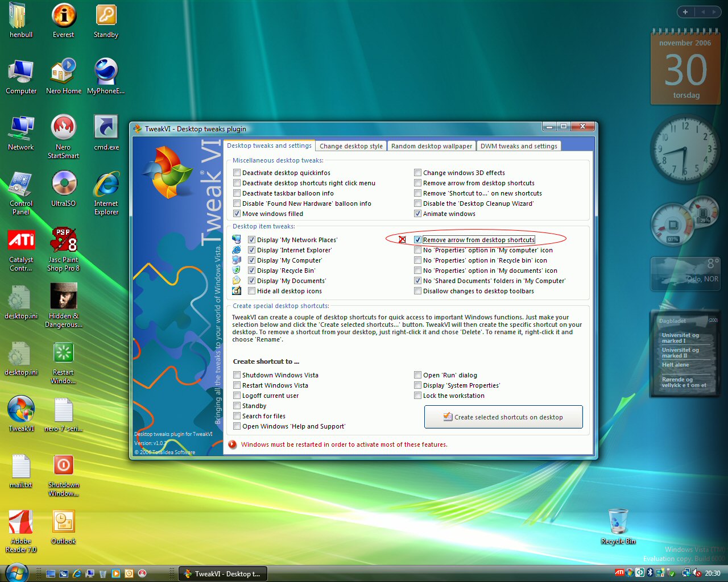Screen dimensions: 728x582
Task: Click Internet Explorer in Quick Launch
Action: point(77,573)
